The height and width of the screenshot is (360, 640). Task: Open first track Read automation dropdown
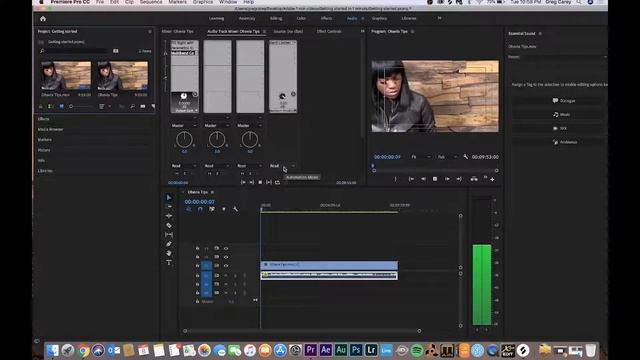tap(184, 166)
